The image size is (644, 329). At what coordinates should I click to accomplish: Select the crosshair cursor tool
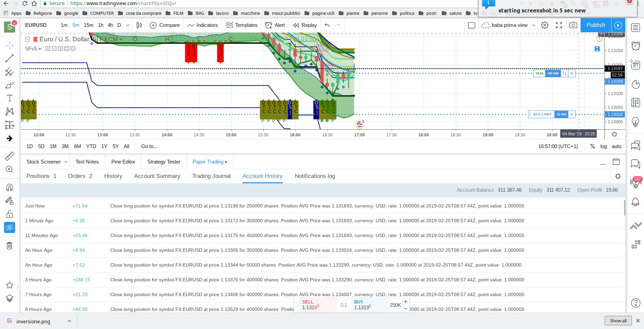(x=10, y=45)
